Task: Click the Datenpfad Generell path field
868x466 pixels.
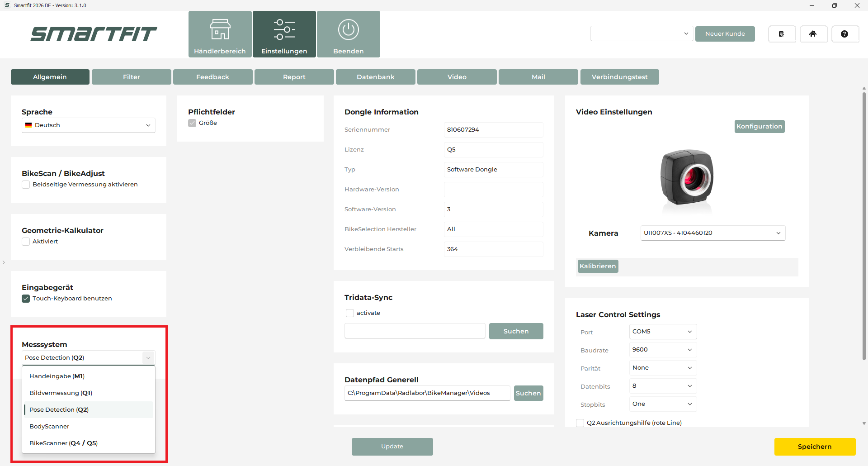Action: [427, 393]
